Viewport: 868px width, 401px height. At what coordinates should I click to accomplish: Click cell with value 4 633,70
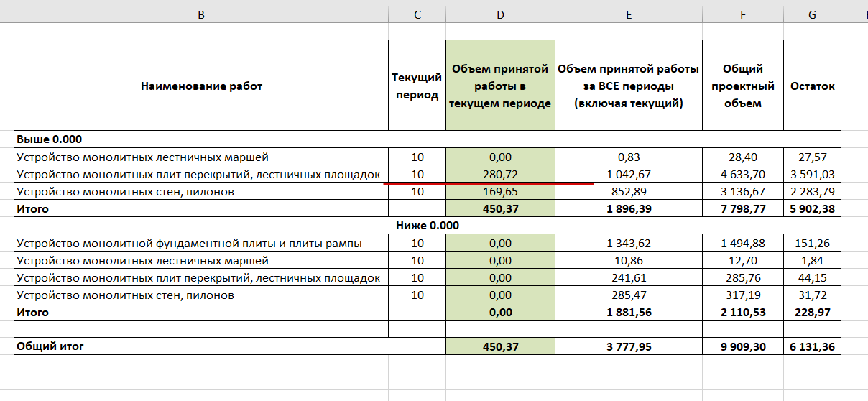click(x=743, y=174)
